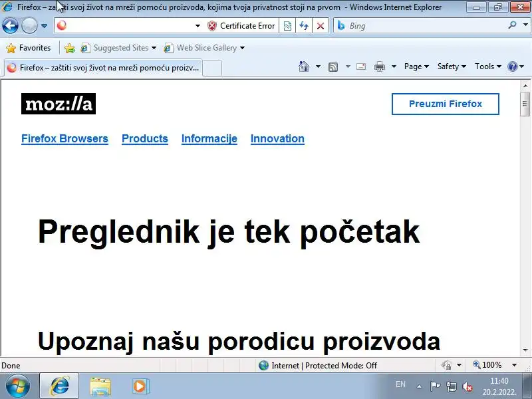This screenshot has height=399, width=532.
Task: Expand the Print dropdown arrow
Action: point(394,66)
